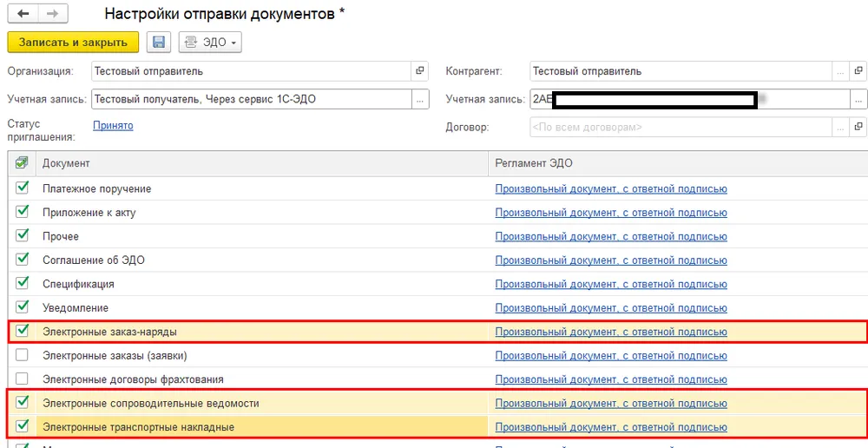Viewport: 868px width, 448px height.
Task: Sort by the Документ column header
Action: tap(262, 163)
